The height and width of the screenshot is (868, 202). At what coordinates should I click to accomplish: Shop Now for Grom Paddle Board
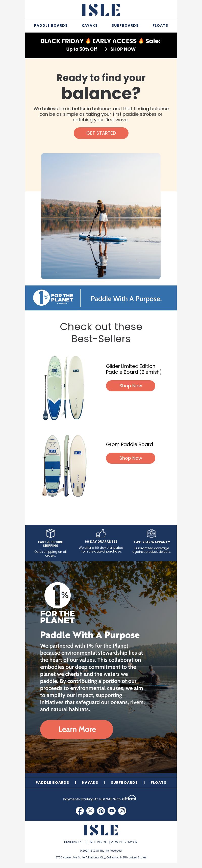click(x=131, y=458)
